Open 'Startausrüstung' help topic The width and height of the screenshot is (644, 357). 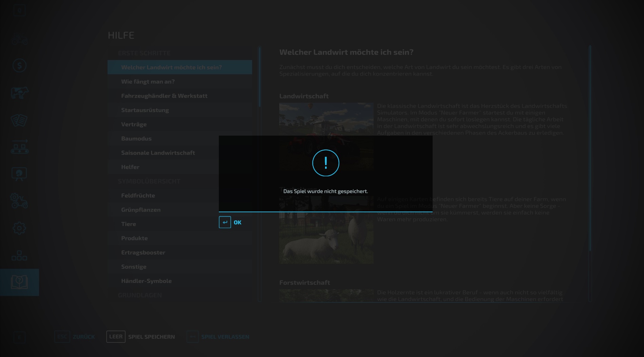pos(180,110)
